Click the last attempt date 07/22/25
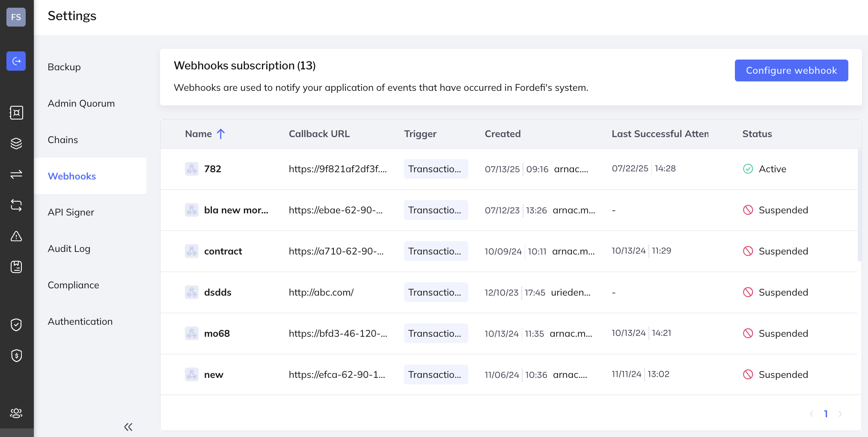This screenshot has width=868, height=437. click(630, 168)
